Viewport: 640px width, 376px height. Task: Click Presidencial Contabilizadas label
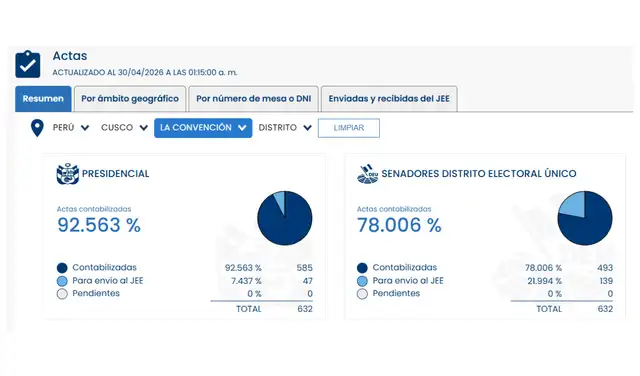(x=104, y=267)
